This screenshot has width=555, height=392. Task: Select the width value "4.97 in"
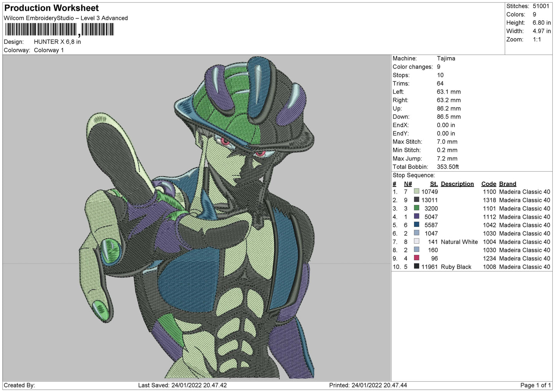[x=542, y=31]
